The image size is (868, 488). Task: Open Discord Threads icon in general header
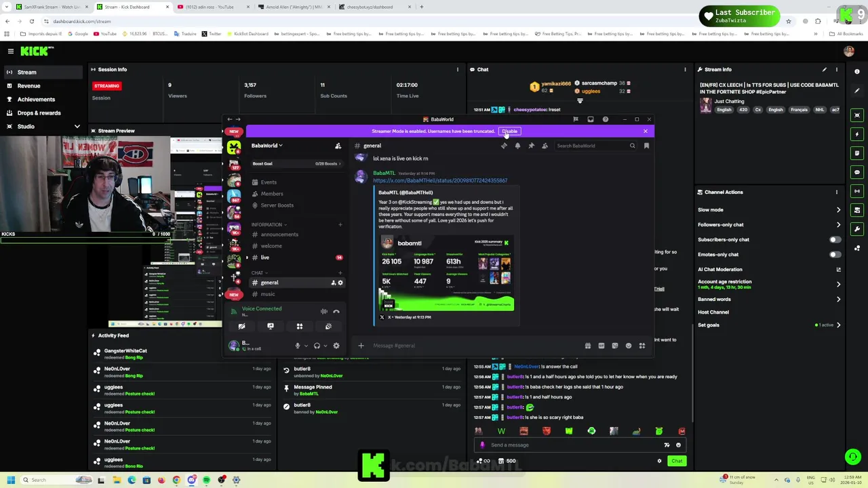pyautogui.click(x=504, y=146)
